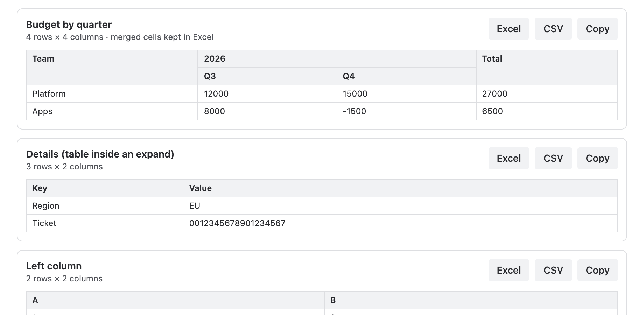Image resolution: width=644 pixels, height=315 pixels.
Task: Click the Q4 column header
Action: [407, 76]
